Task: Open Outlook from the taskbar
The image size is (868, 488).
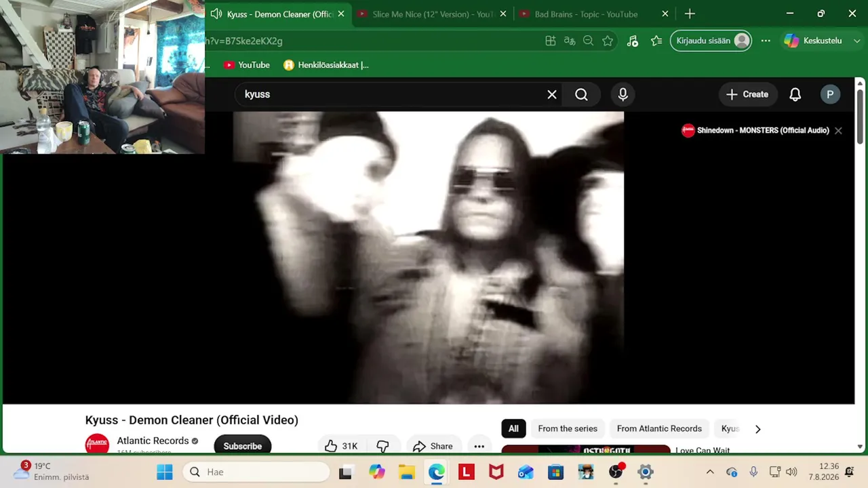Action: click(x=526, y=472)
